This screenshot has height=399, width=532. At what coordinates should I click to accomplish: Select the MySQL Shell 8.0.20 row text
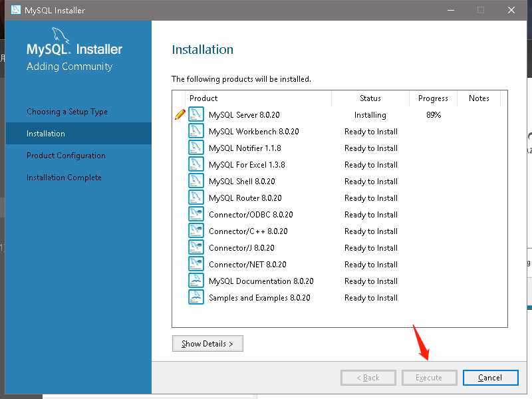click(242, 182)
